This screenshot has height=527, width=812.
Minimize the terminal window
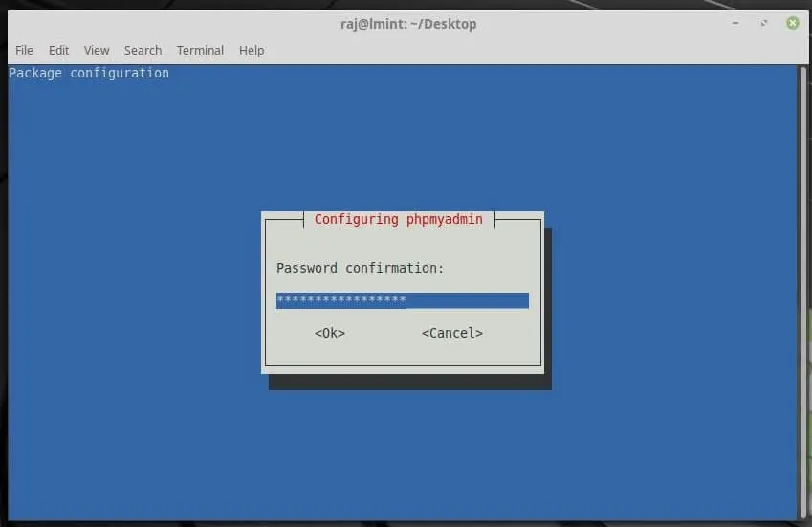click(735, 23)
